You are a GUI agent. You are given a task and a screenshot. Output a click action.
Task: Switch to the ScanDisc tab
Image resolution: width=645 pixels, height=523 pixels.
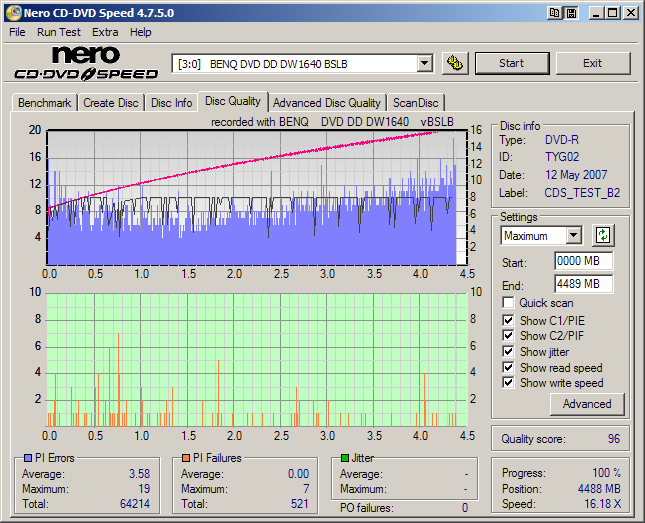click(415, 103)
